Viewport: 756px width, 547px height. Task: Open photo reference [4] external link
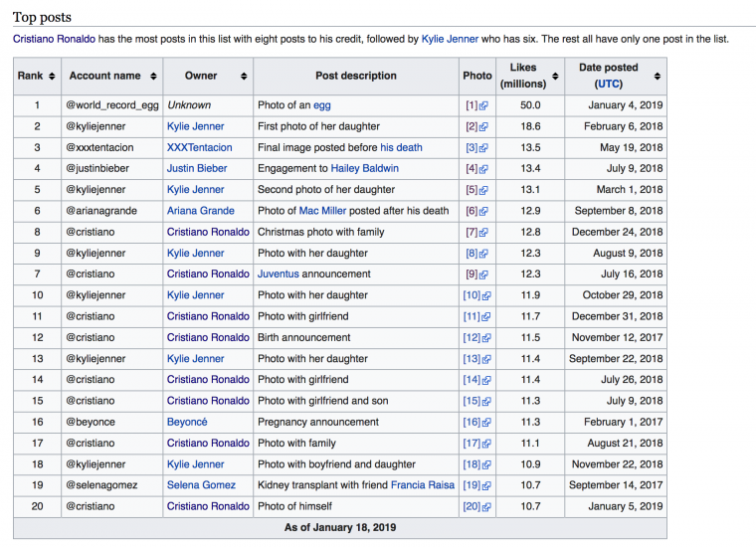click(476, 169)
